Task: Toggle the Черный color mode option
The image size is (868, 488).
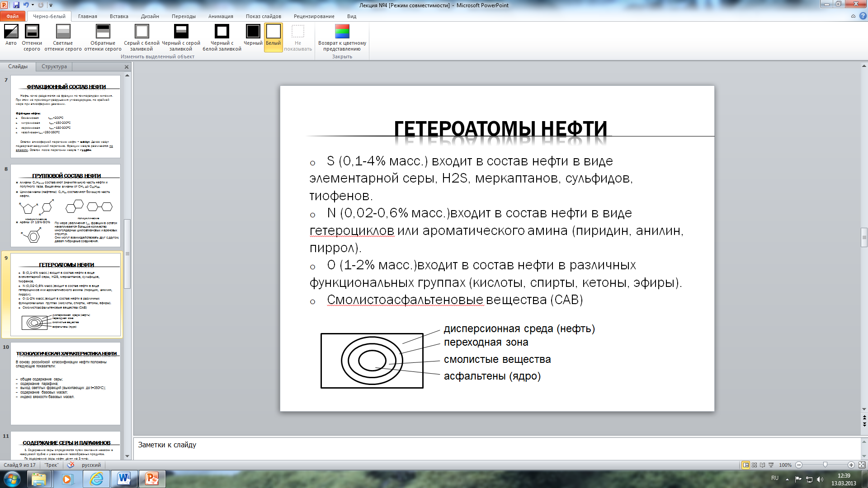Action: point(253,37)
